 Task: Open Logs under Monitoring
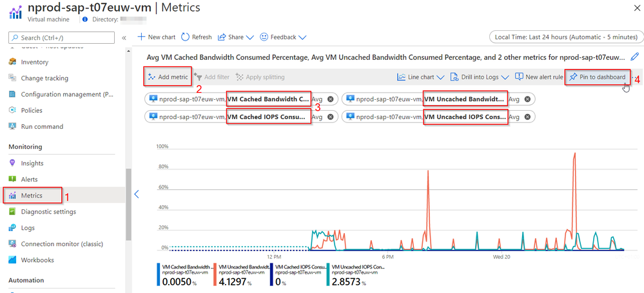28,228
